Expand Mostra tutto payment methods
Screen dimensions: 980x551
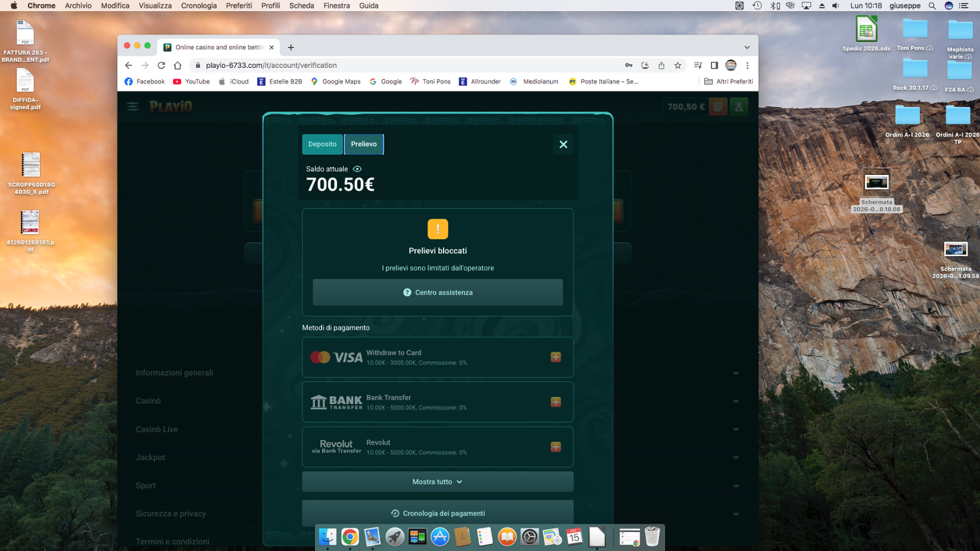pos(438,482)
